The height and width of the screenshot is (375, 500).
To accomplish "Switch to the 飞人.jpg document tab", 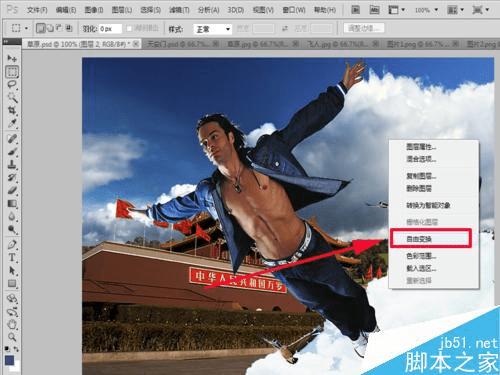I will 342,44.
